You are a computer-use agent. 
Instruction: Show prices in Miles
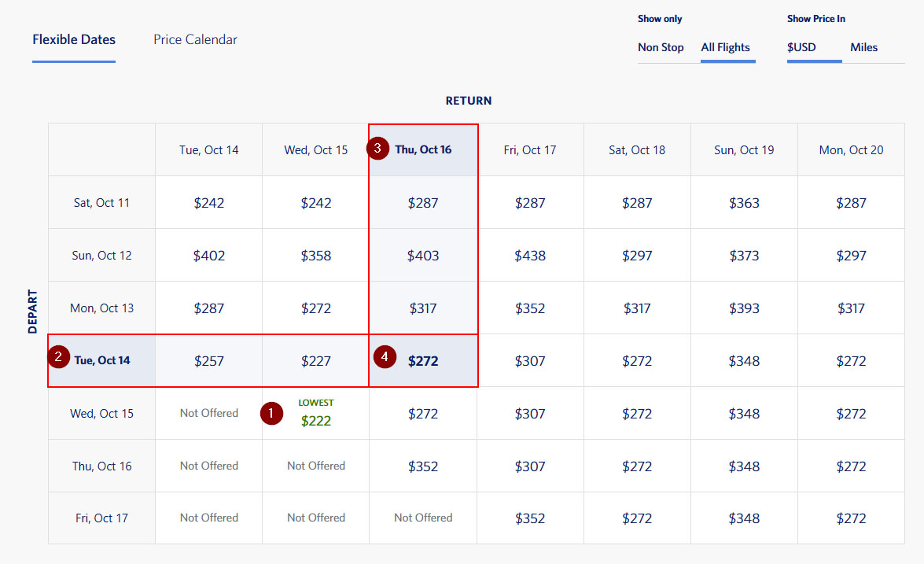pos(863,47)
